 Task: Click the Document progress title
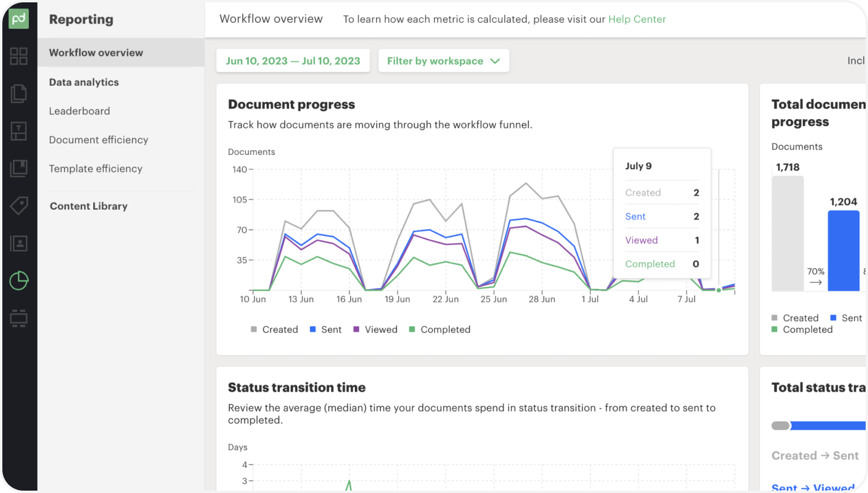tap(291, 104)
